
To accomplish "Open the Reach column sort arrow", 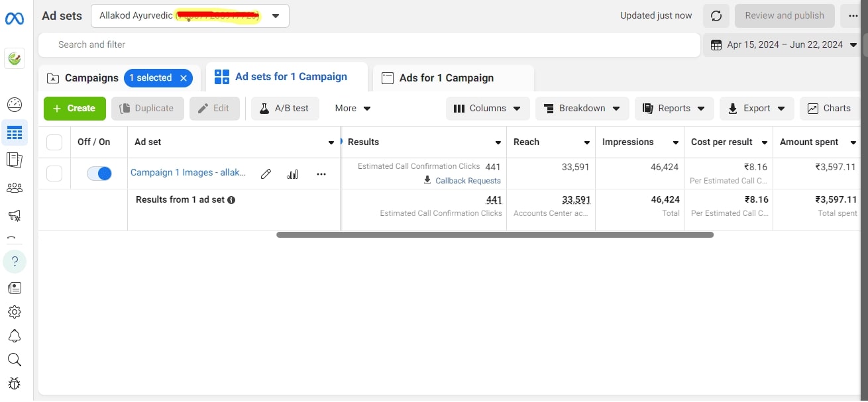I will click(587, 142).
